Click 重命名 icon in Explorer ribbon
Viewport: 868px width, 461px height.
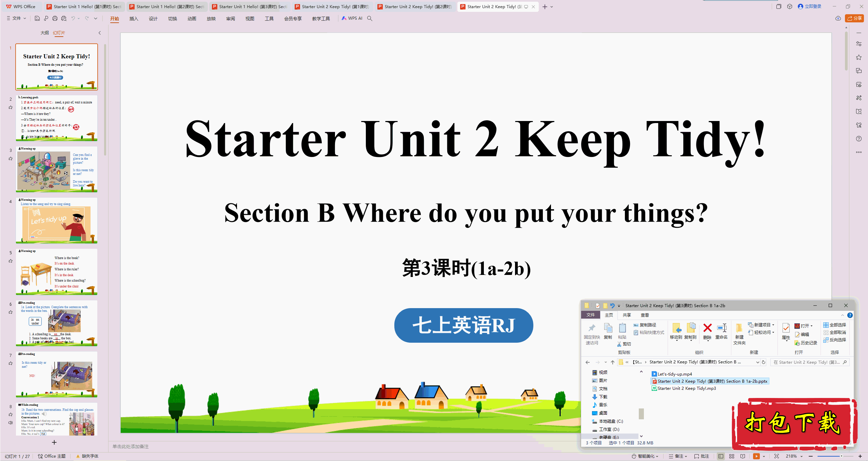pos(722,331)
